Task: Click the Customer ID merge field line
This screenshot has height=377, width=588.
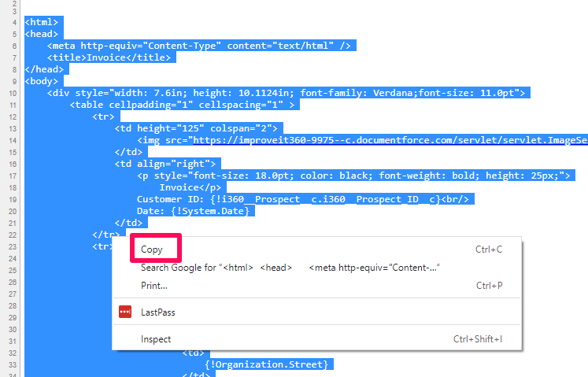Action: 302,199
